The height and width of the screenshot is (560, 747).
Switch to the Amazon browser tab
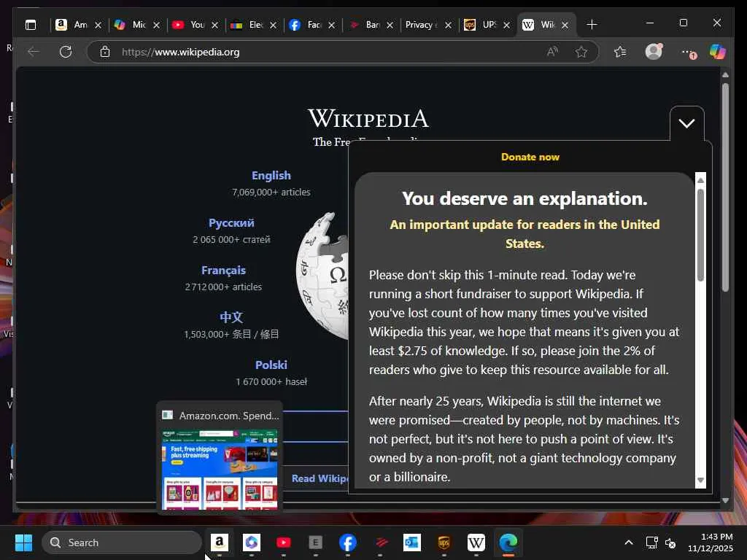click(79, 25)
